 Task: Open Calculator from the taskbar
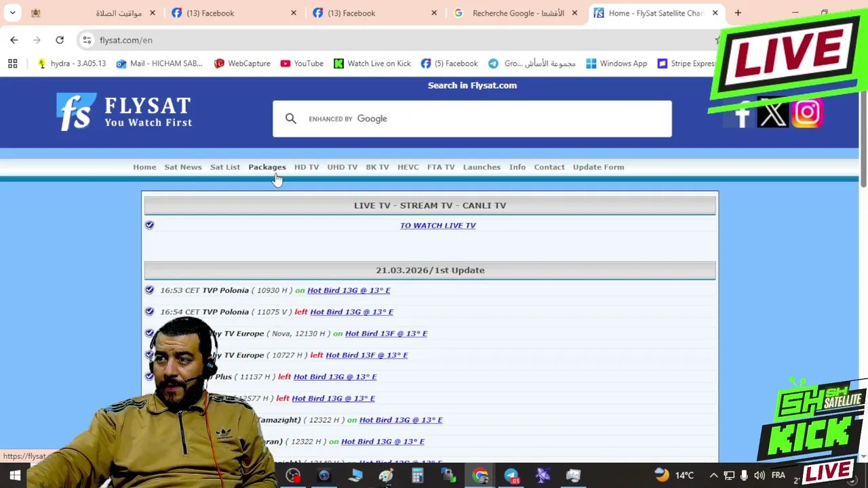coord(417,476)
